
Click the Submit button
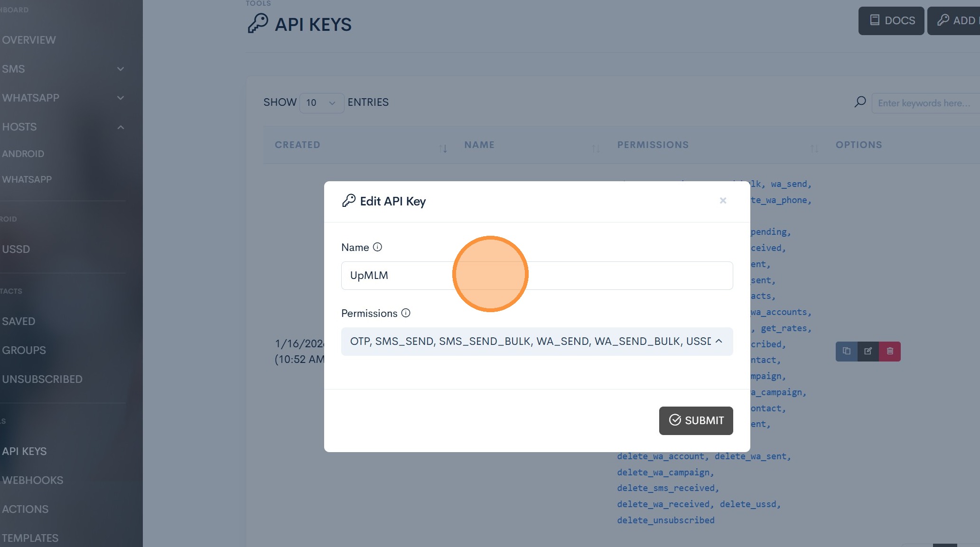pos(696,421)
